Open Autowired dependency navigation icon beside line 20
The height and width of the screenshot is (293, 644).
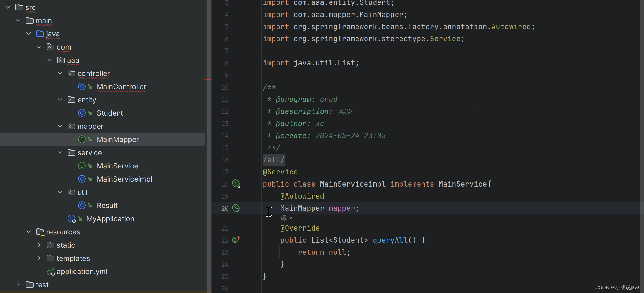(x=236, y=208)
